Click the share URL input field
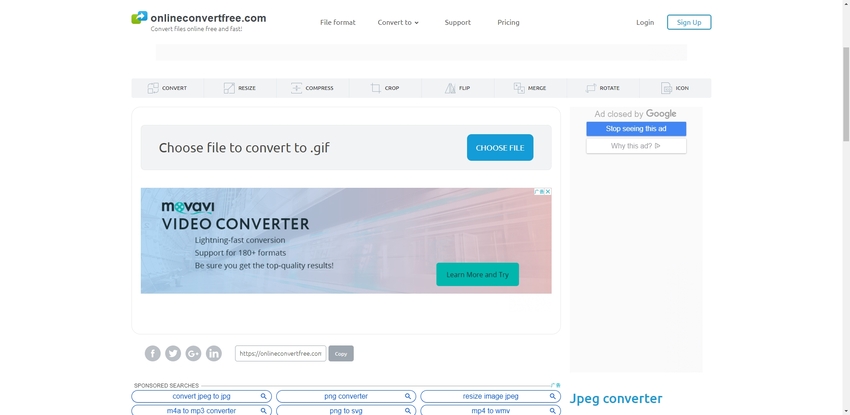The image size is (850, 415). [280, 354]
